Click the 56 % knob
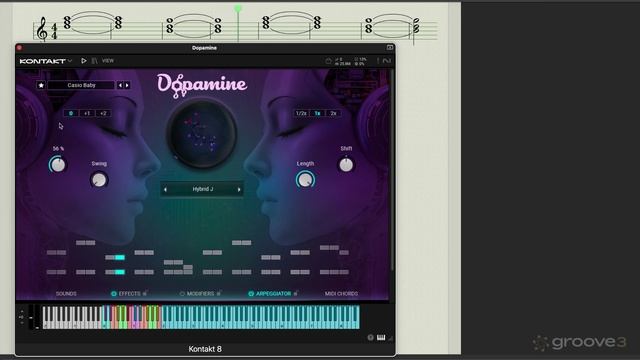 point(58,164)
